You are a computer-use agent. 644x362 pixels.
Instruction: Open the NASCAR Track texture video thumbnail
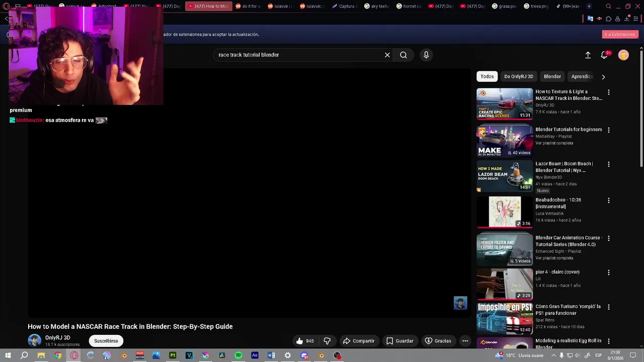(505, 104)
